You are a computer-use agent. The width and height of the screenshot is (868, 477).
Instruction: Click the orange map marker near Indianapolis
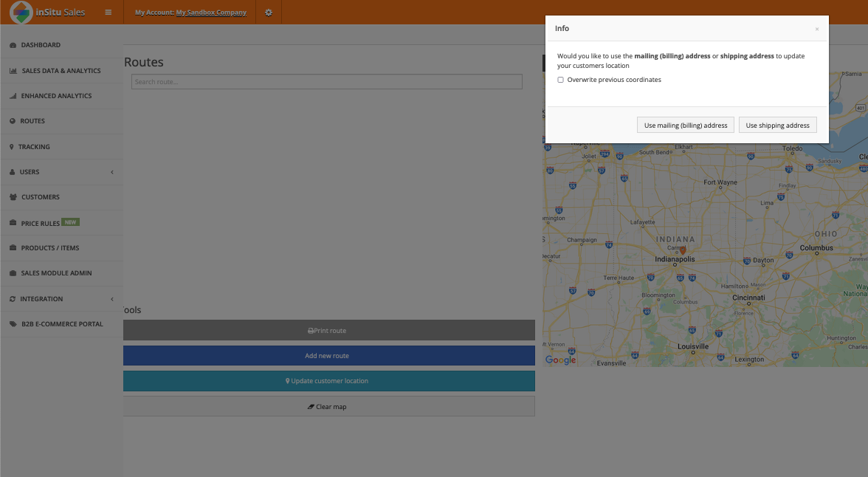coord(683,251)
